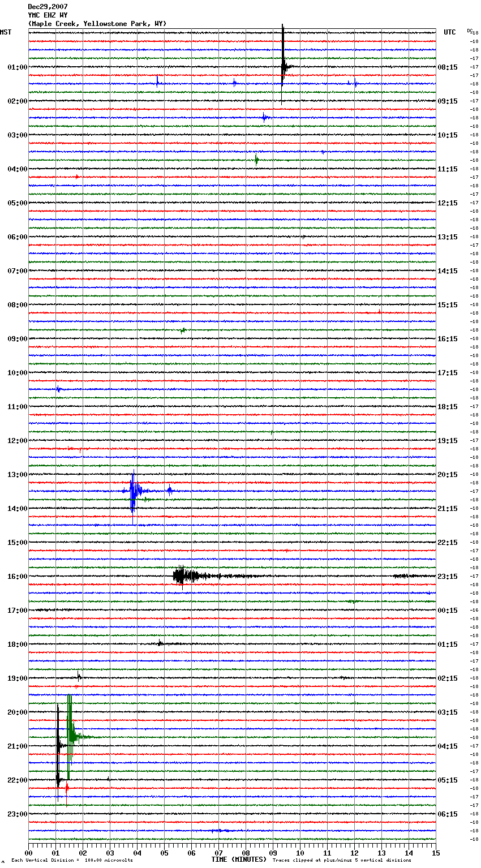Click the small blue blip below the 10:00 row
Viewport: 481px width, 868px height.
pos(58,389)
